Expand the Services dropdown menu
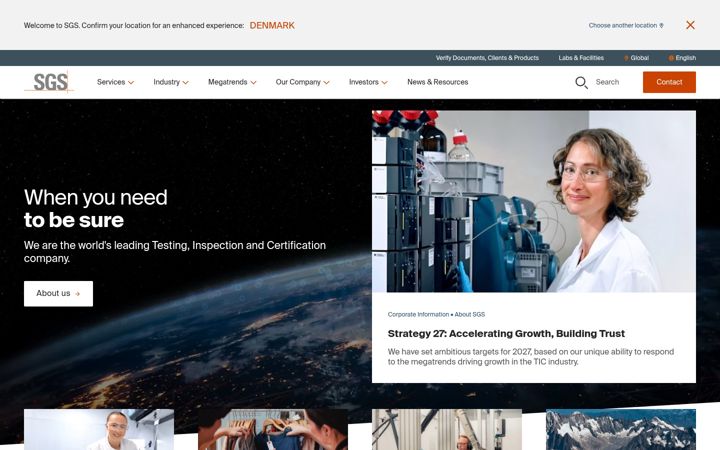 115,82
